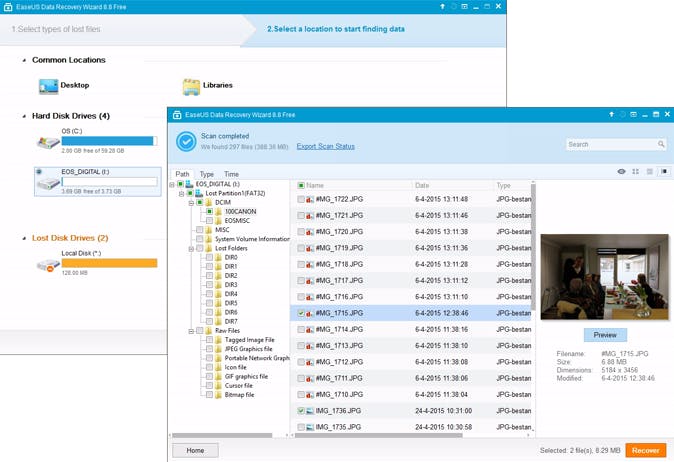Image resolution: width=674 pixels, height=462 pixels.
Task: Collapse the DCIM folder node
Action: pos(191,203)
